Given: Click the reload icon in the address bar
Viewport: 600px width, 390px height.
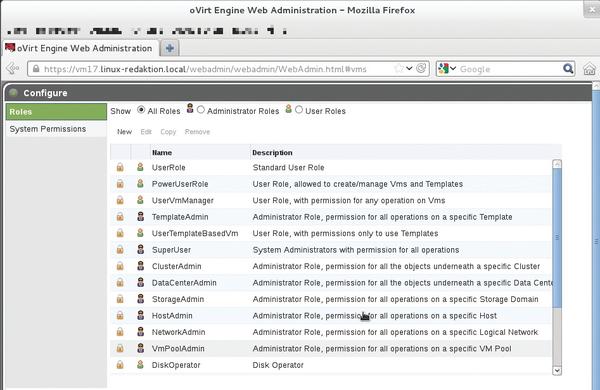Looking at the screenshot, I should [x=421, y=69].
